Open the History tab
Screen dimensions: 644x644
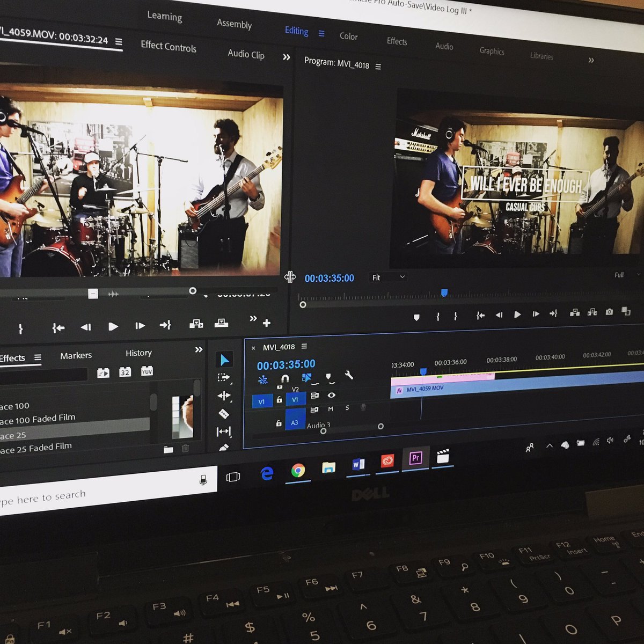[138, 353]
